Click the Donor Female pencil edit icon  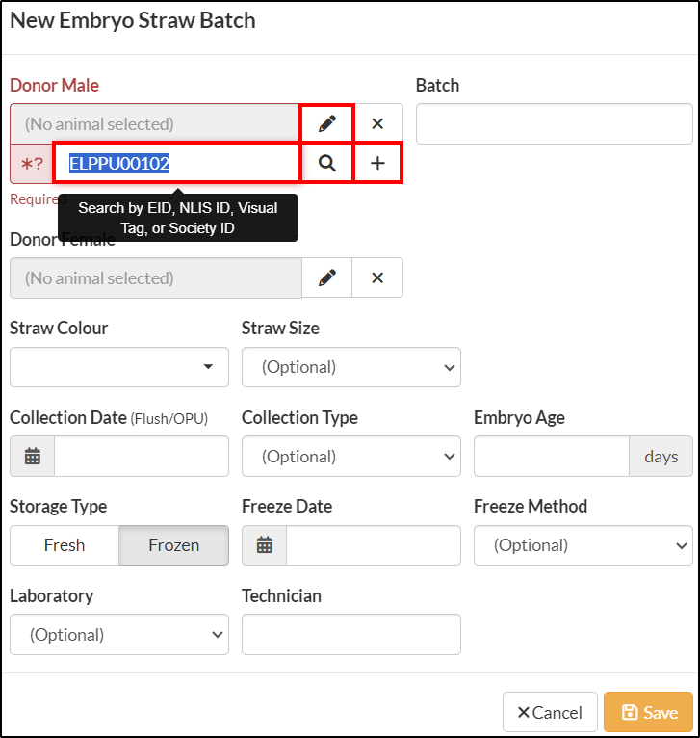click(327, 277)
